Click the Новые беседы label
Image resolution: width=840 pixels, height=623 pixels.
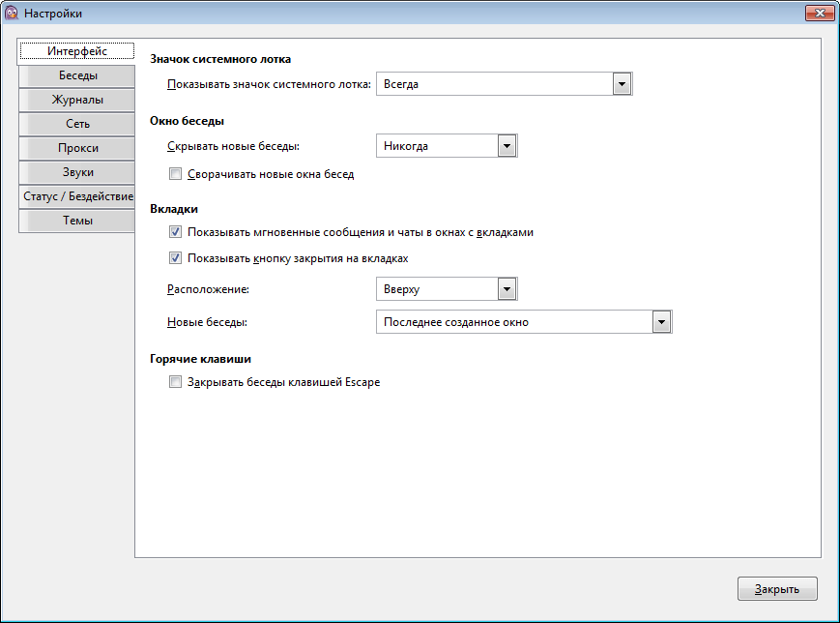click(x=207, y=322)
